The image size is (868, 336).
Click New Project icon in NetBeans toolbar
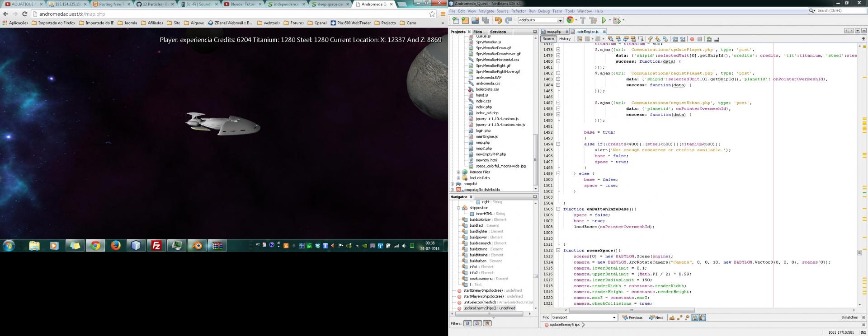(x=465, y=20)
